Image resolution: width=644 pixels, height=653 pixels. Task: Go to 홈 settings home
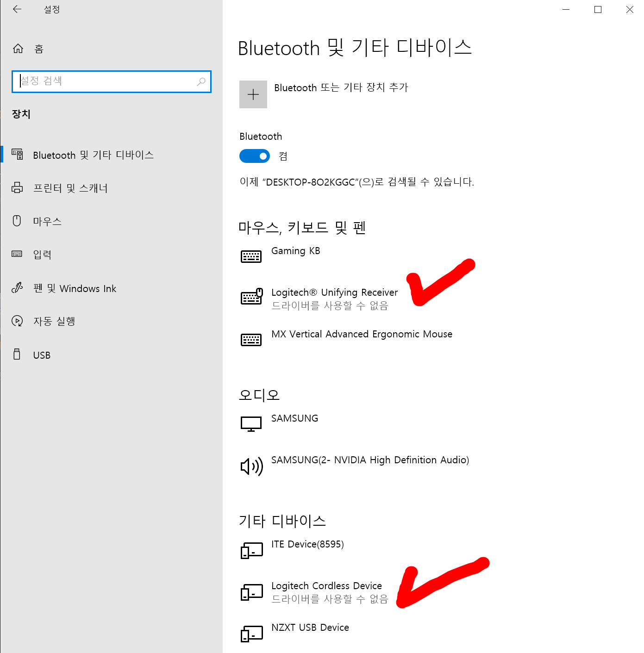[111, 49]
